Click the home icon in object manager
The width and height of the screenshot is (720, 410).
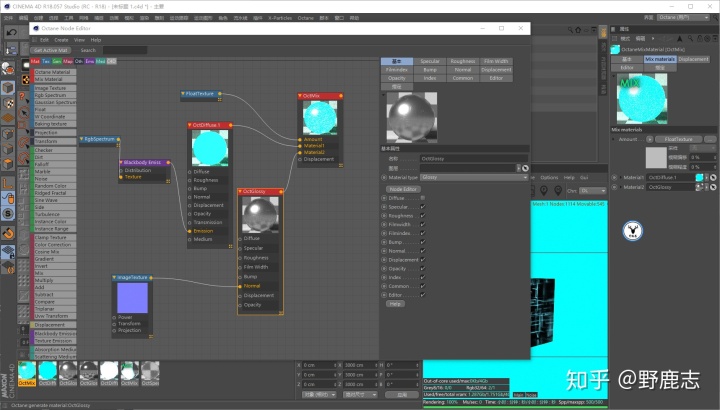pyautogui.click(x=578, y=30)
